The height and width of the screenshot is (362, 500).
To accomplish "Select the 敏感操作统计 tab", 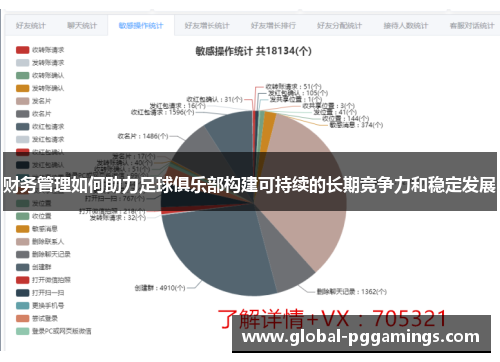I will click(141, 26).
